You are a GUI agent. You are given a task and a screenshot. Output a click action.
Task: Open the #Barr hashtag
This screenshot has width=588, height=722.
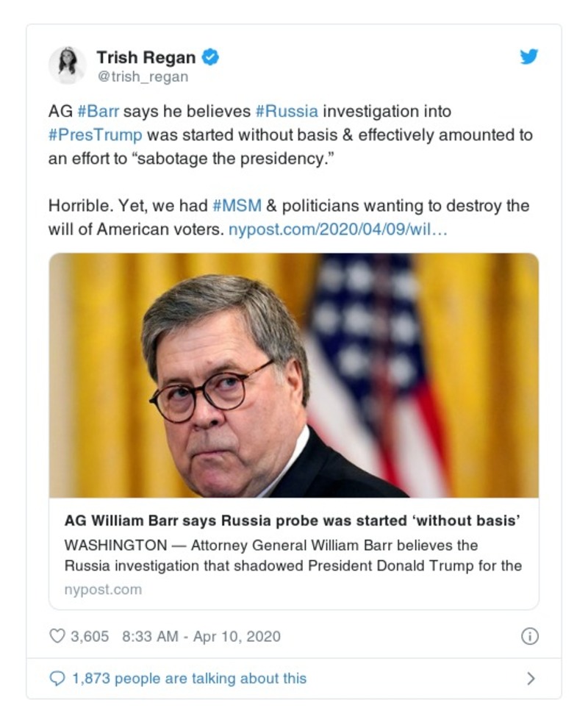click(x=98, y=112)
